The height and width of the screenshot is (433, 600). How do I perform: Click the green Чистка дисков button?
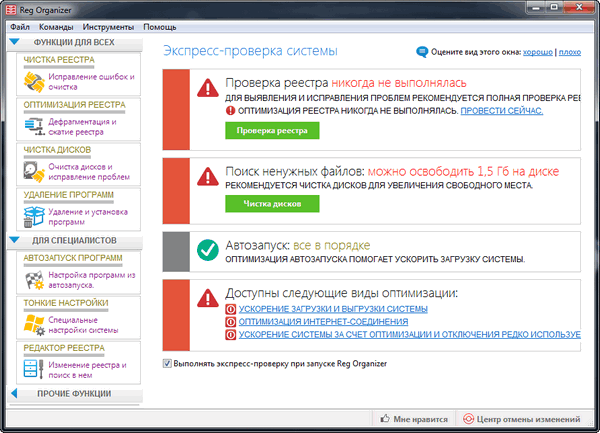point(272,204)
